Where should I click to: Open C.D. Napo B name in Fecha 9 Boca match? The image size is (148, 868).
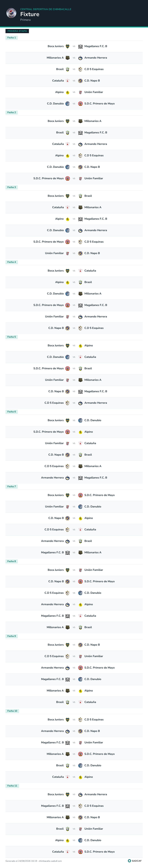(92, 645)
